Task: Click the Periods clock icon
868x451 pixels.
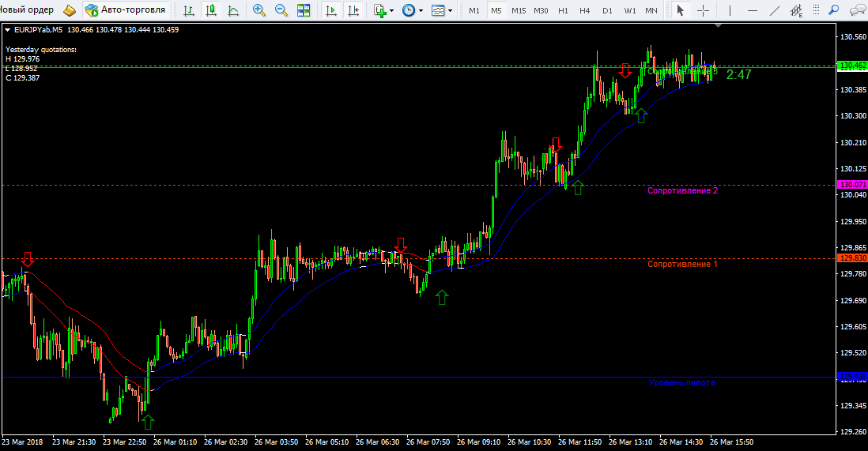Action: [x=409, y=10]
